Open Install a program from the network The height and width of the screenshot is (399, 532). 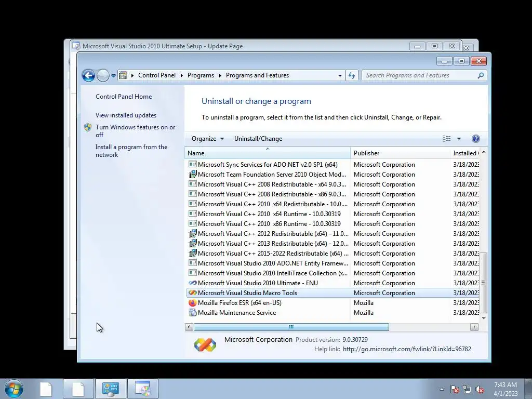click(x=131, y=151)
